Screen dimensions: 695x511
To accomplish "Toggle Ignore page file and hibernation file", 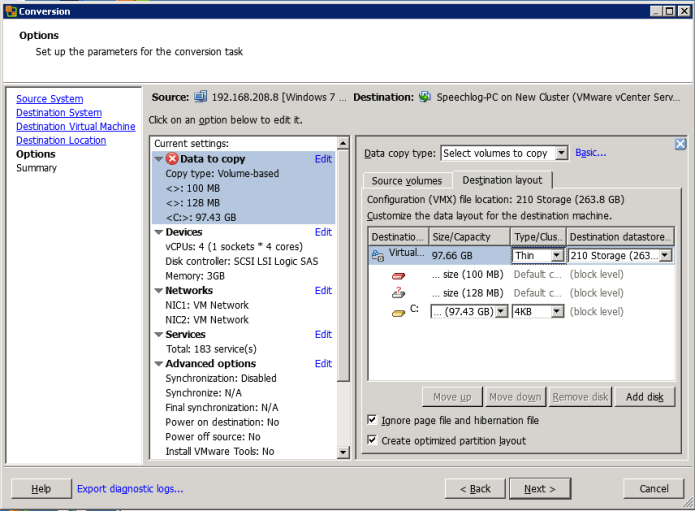I will coord(373,421).
